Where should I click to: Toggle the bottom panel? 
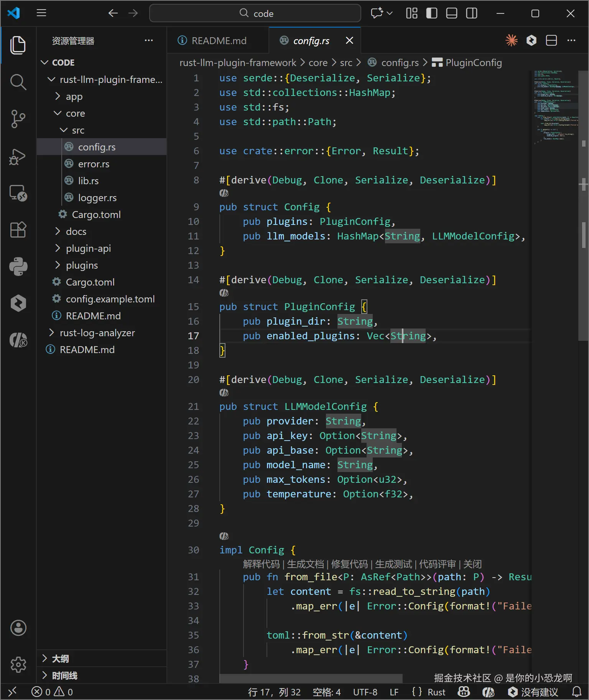[x=452, y=13]
